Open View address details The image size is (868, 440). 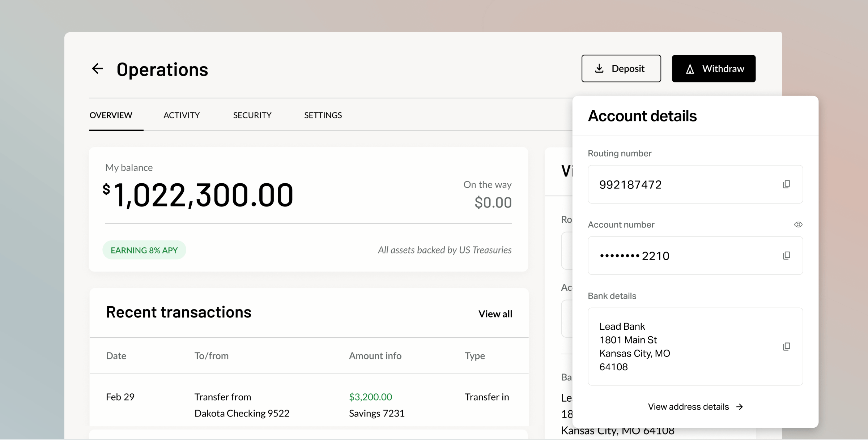tap(689, 406)
